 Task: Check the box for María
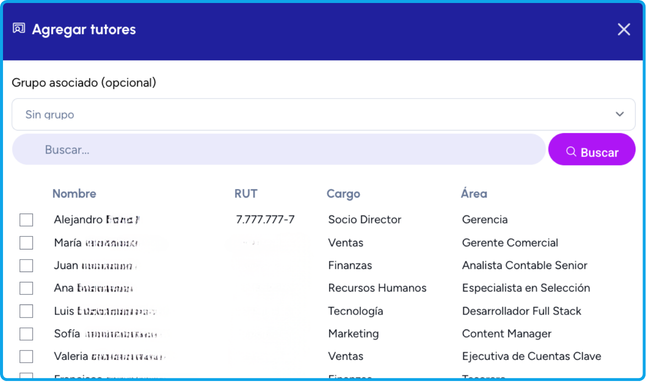tap(26, 243)
